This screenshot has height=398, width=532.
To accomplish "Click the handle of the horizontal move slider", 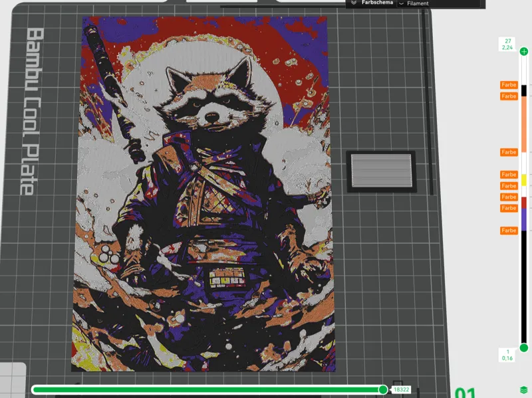I will coord(383,389).
